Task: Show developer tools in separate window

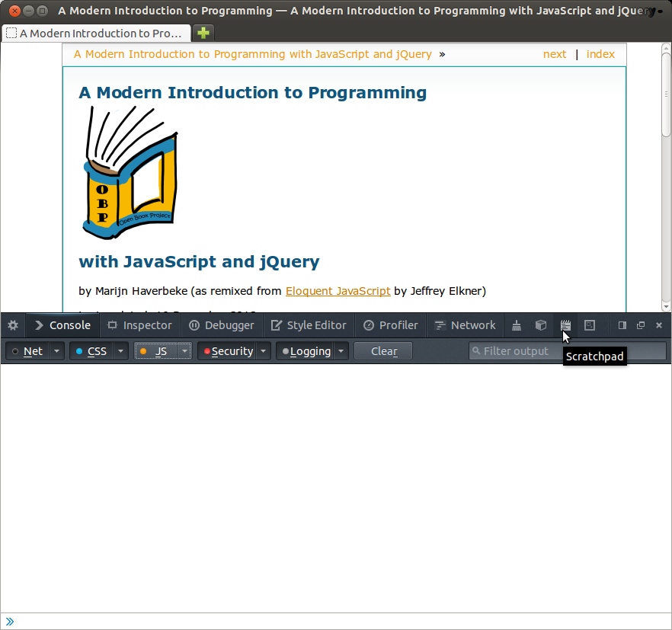Action: [641, 326]
